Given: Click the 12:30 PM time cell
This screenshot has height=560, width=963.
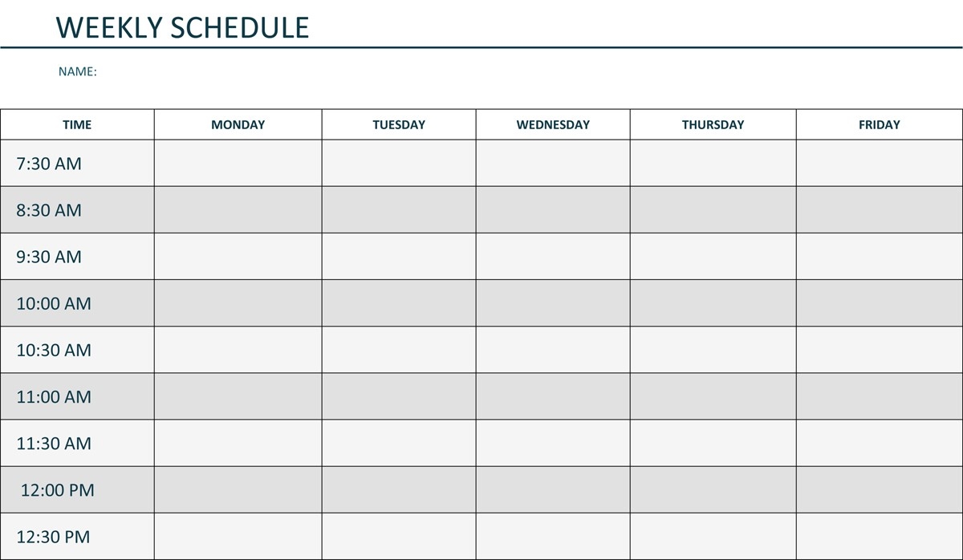Looking at the screenshot, I should (77, 536).
